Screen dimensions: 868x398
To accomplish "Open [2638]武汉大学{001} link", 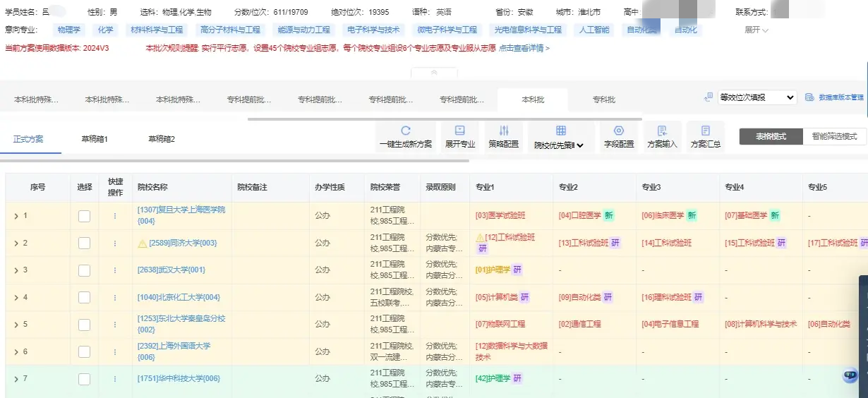I will [171, 270].
